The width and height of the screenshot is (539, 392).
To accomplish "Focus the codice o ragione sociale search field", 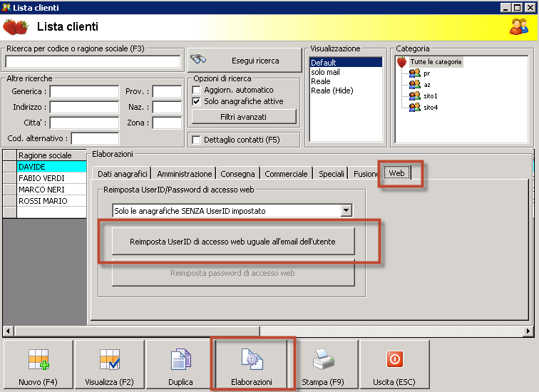I will click(x=93, y=61).
